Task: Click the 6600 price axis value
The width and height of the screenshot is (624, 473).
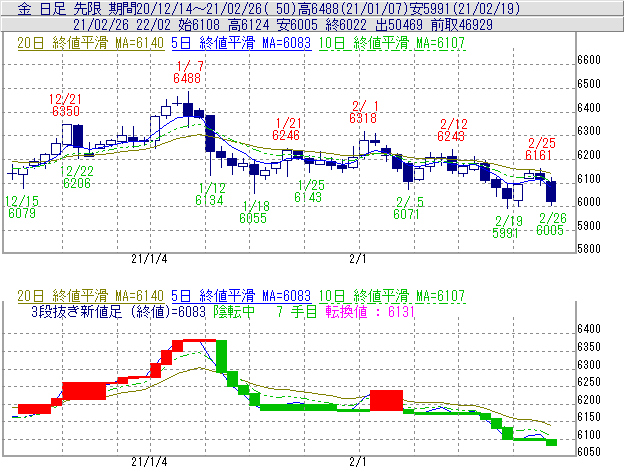Action: click(589, 60)
